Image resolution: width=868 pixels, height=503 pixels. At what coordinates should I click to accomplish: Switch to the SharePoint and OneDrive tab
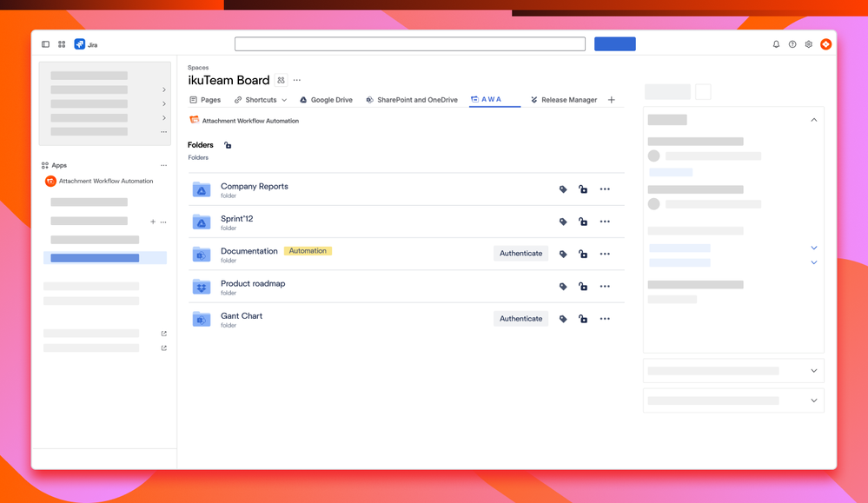(412, 100)
